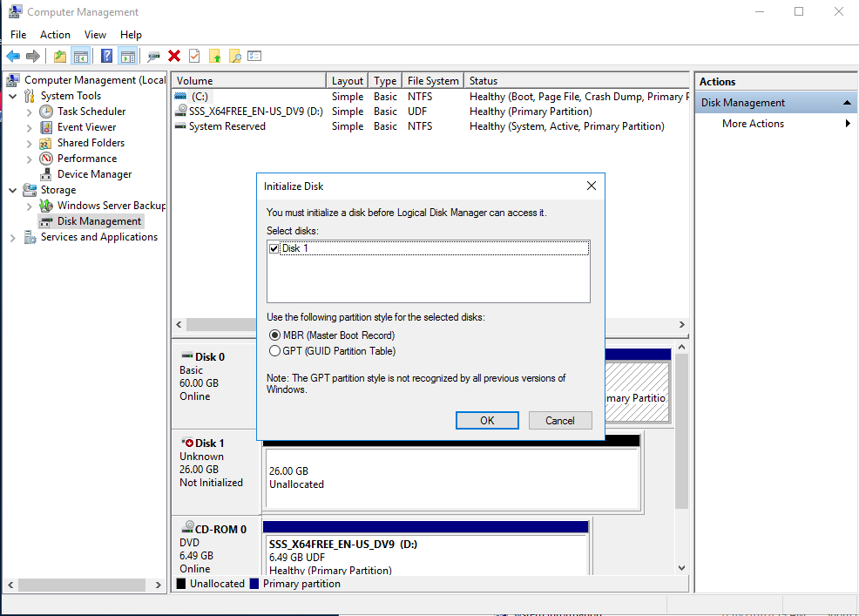Select GPT (GUID Partition Table) option

275,351
